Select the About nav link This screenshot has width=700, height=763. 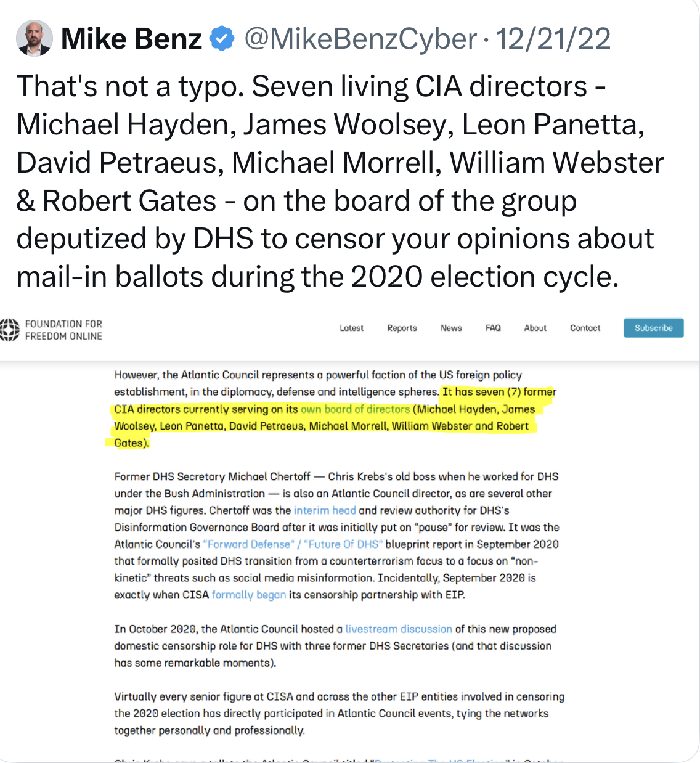point(535,328)
